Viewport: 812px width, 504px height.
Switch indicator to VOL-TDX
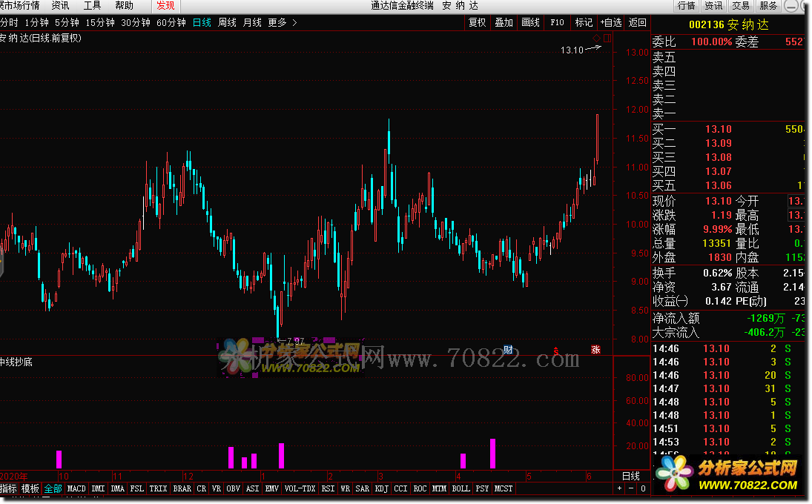300,488
